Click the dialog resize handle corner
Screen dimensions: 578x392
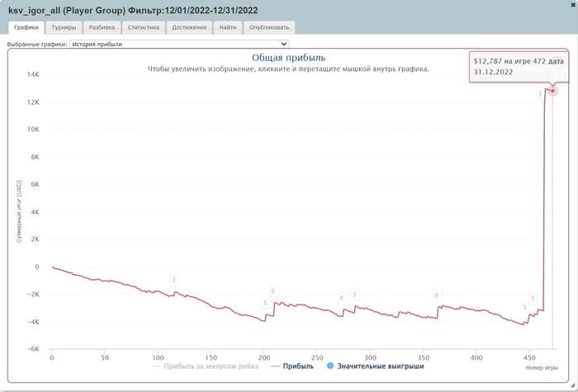coord(573,385)
